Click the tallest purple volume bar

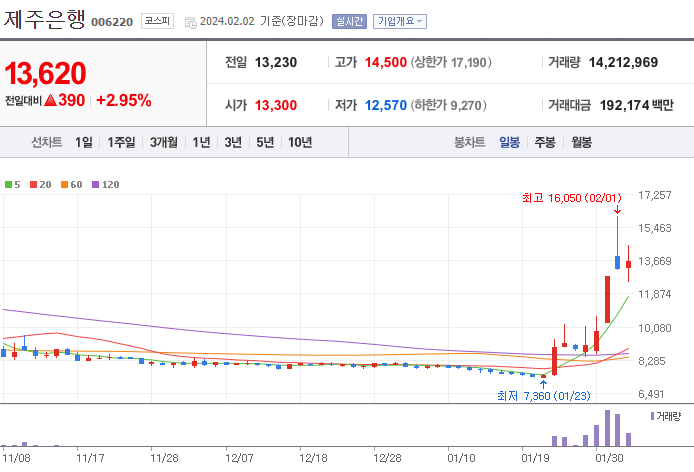click(x=607, y=428)
